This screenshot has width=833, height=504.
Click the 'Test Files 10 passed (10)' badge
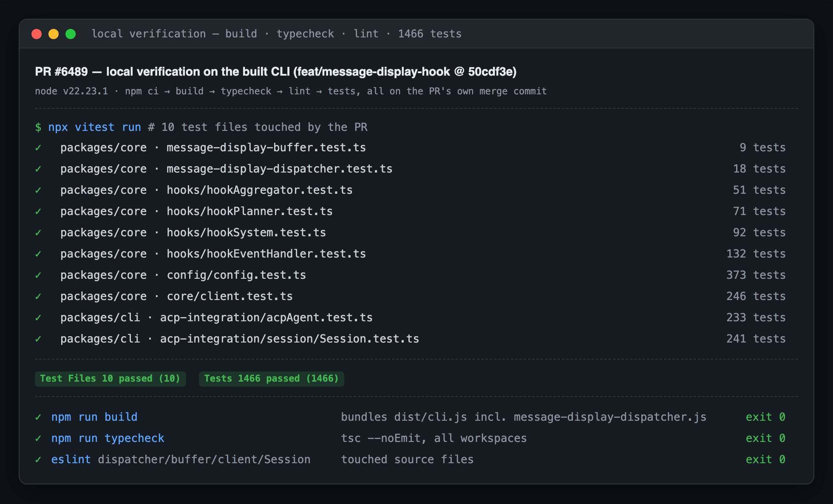[110, 379]
